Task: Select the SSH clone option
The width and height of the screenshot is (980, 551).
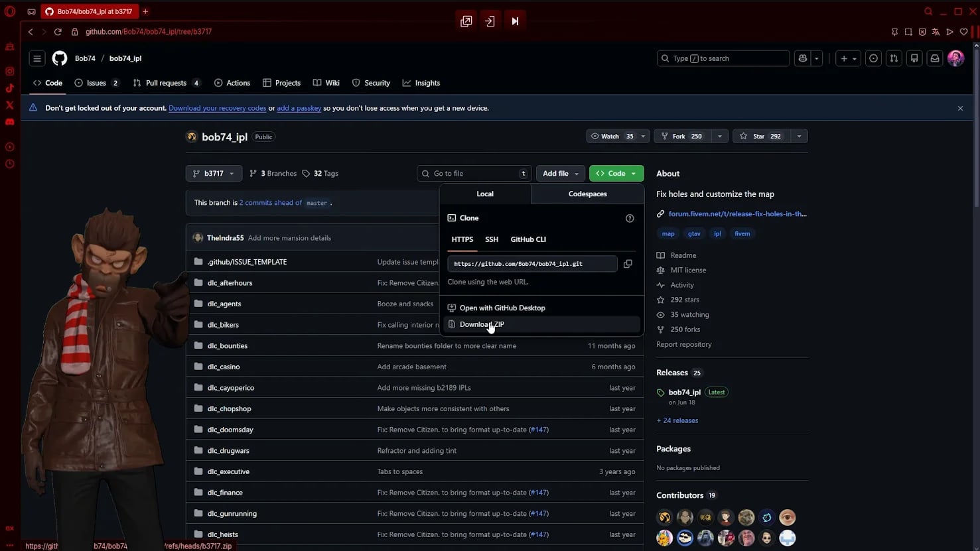Action: (x=491, y=239)
